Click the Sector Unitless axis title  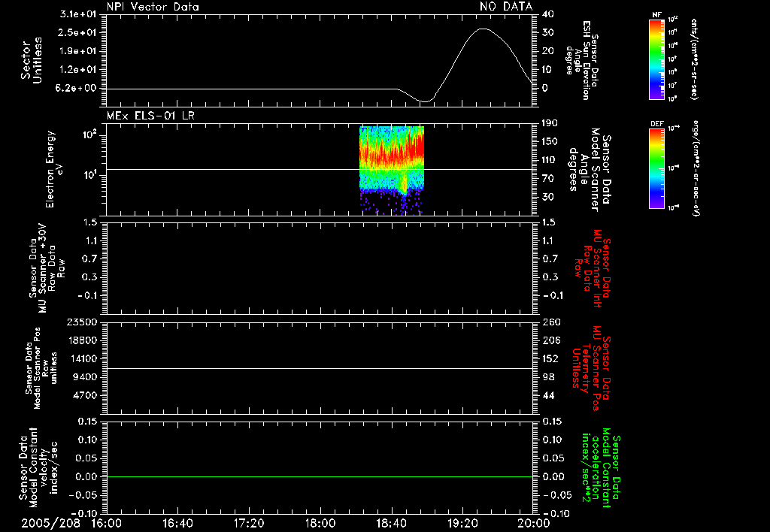coord(32,60)
